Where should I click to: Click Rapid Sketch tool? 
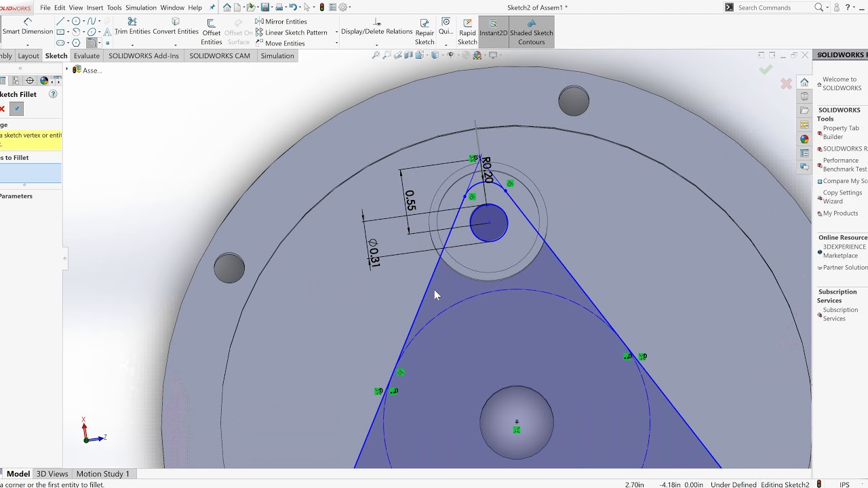[x=467, y=32]
